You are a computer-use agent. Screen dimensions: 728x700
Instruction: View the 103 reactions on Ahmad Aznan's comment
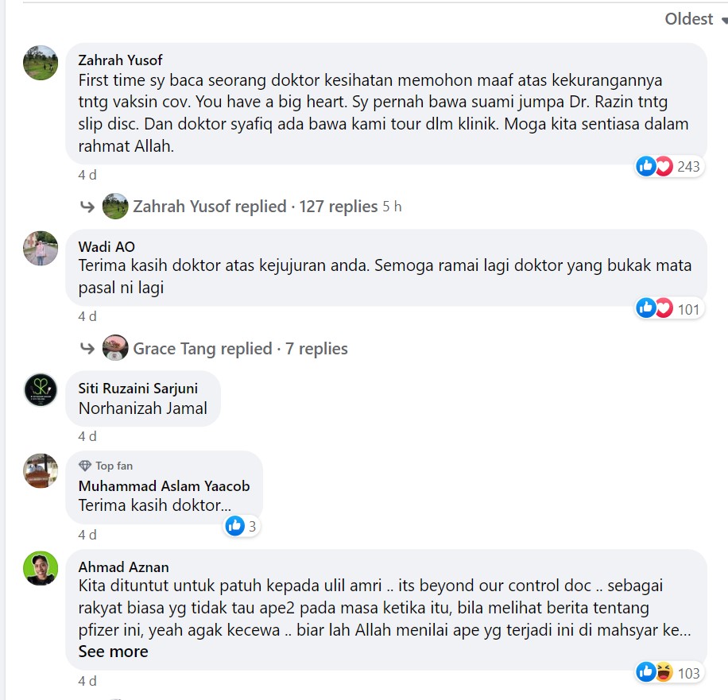coord(669,673)
